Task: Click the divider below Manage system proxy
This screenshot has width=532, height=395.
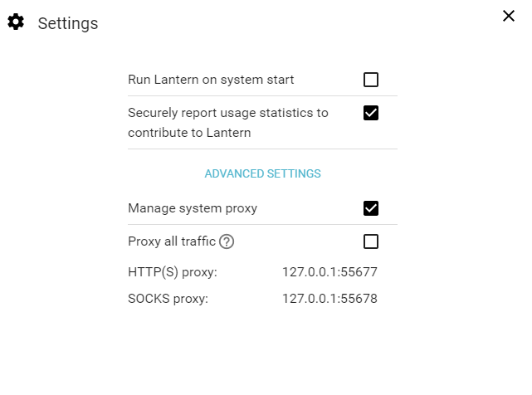Action: (x=262, y=224)
